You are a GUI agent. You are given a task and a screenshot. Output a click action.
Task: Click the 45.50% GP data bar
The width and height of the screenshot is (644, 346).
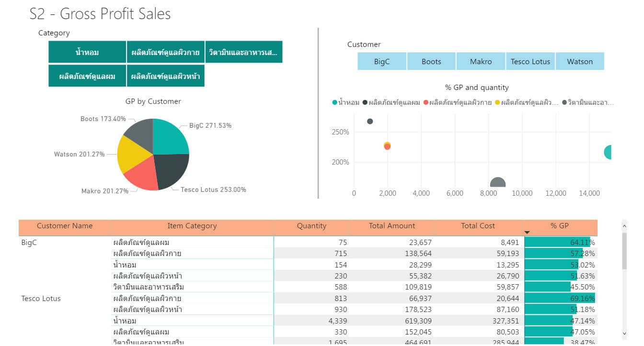coord(548,287)
